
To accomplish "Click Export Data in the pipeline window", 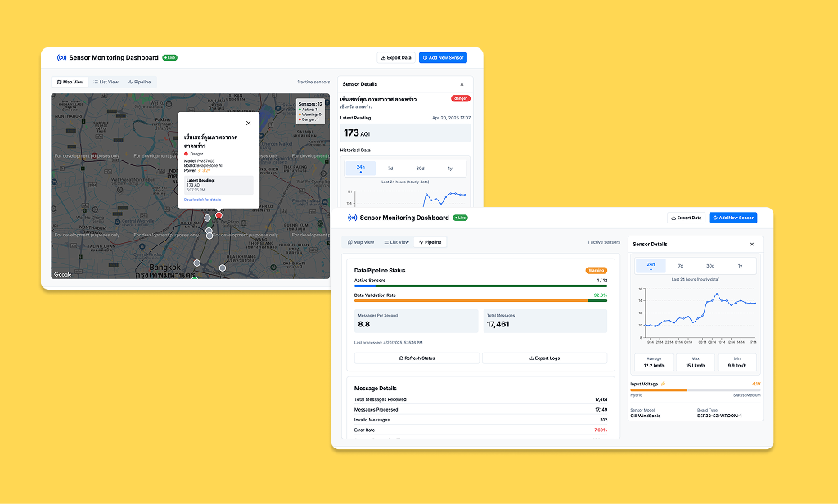I will (685, 218).
